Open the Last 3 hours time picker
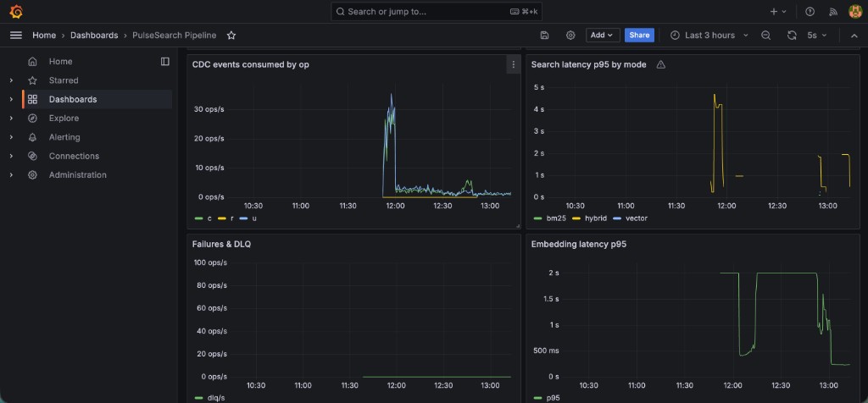This screenshot has height=403, width=868. click(x=709, y=36)
